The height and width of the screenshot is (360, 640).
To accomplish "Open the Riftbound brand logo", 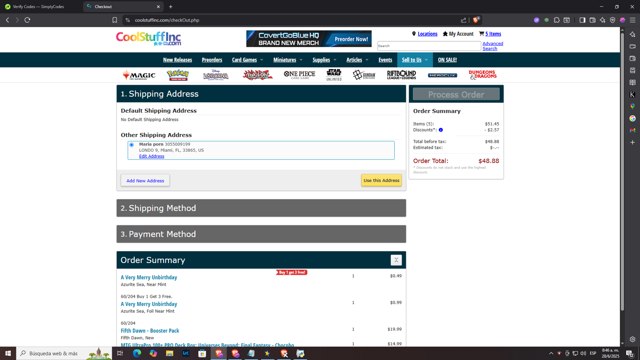I will point(401,75).
